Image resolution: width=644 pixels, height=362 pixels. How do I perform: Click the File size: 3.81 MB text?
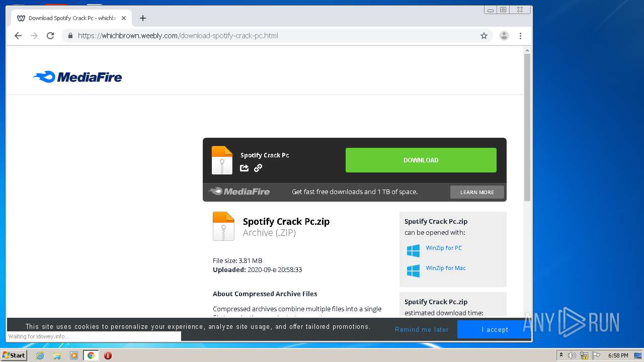coord(237,260)
